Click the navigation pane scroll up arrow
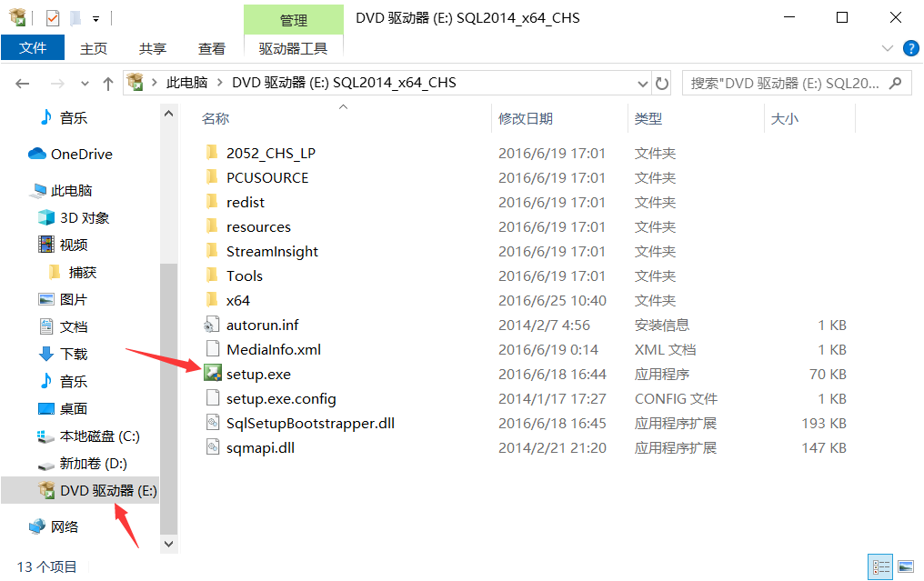 click(168, 113)
